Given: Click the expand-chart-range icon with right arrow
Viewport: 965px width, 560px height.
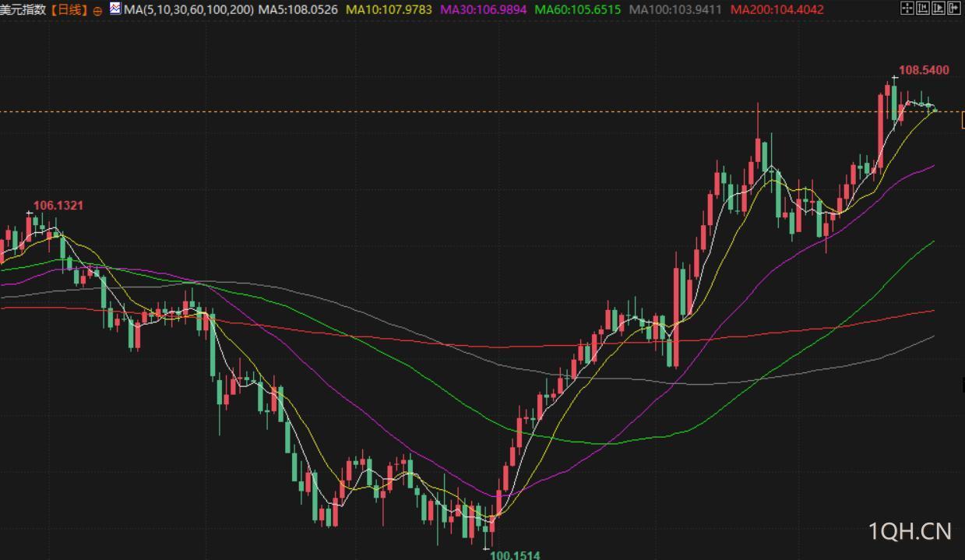Looking at the screenshot, I should click(939, 8).
